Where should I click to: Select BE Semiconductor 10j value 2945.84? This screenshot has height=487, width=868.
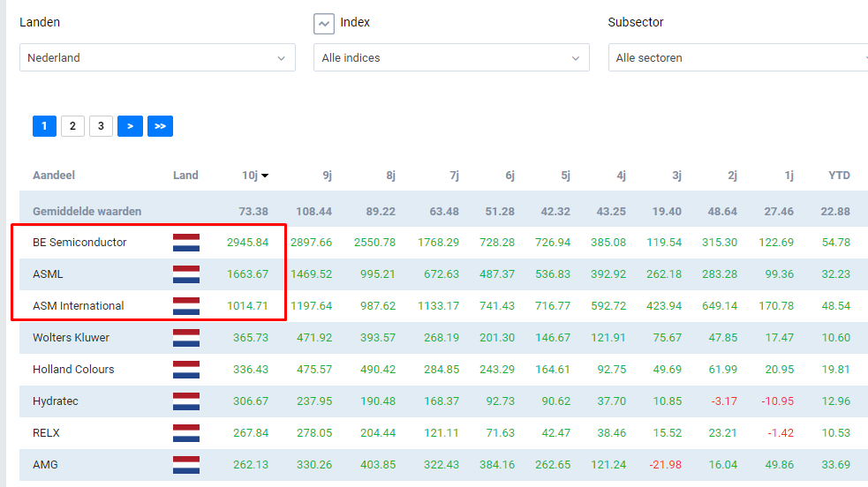click(x=247, y=242)
